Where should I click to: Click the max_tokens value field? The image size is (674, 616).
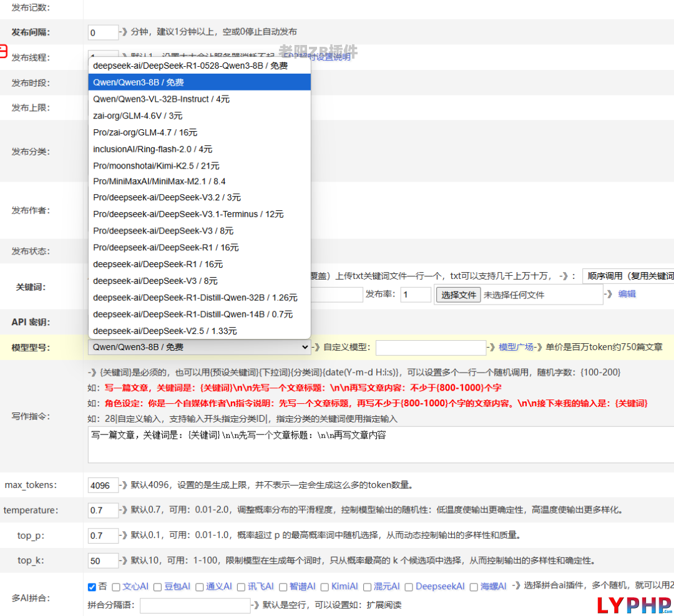pyautogui.click(x=103, y=485)
